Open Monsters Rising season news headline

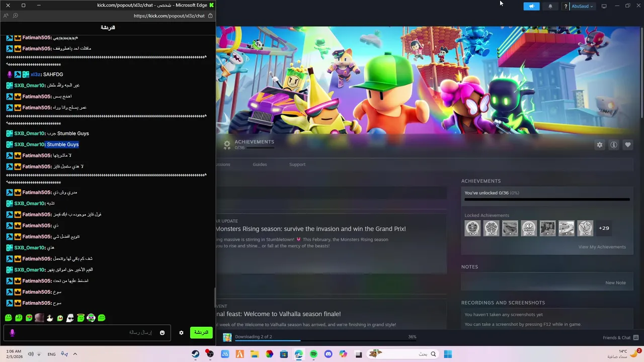click(310, 229)
